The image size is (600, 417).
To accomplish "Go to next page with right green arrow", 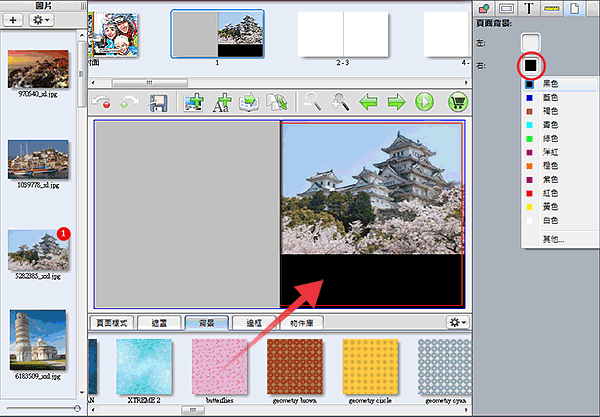I will coord(396,102).
